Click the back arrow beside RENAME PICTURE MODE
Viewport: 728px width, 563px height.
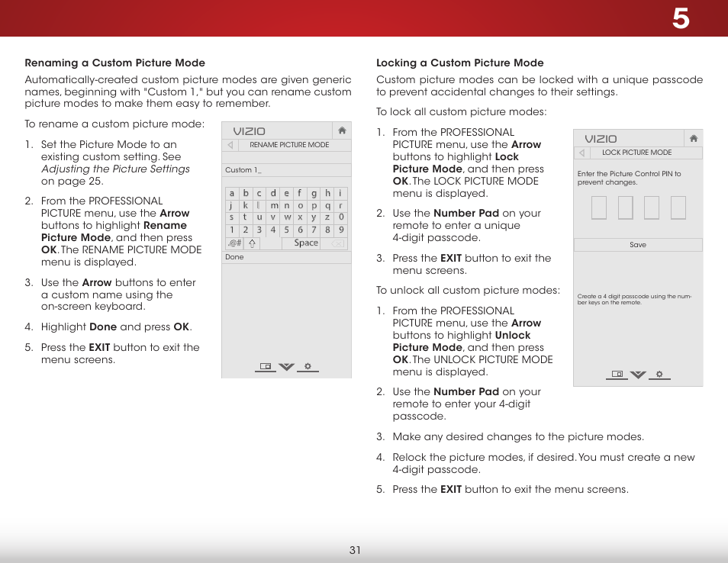click(230, 145)
